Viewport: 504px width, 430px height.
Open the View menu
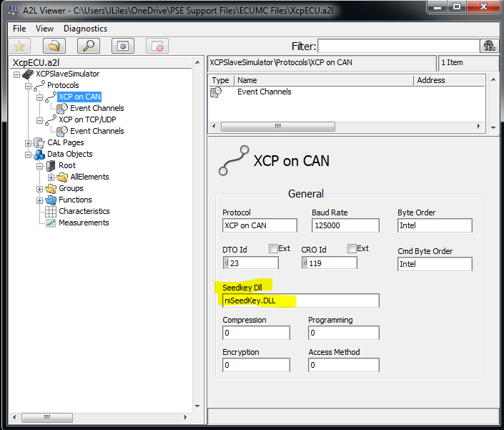click(x=44, y=29)
